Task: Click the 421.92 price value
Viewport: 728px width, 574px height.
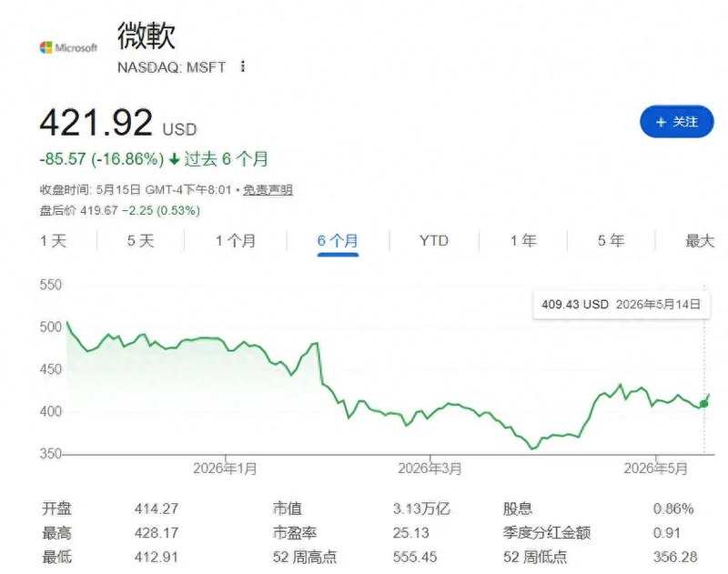Action: (96, 123)
